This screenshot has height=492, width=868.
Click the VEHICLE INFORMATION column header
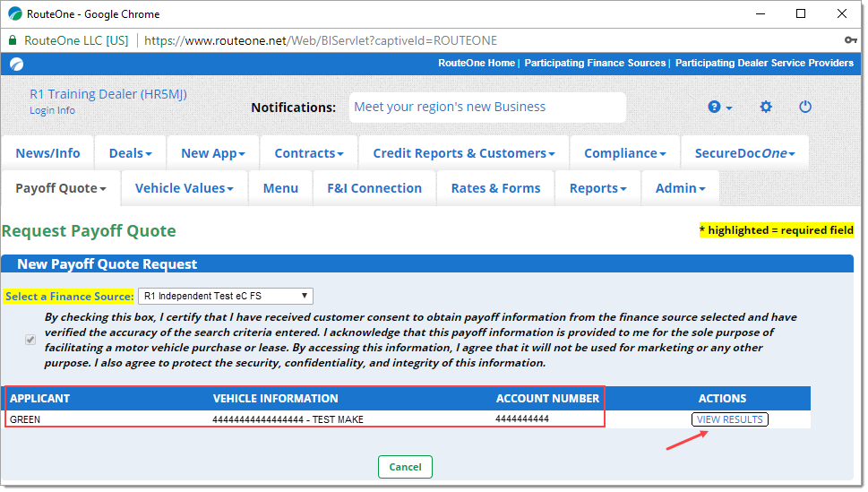tap(275, 399)
